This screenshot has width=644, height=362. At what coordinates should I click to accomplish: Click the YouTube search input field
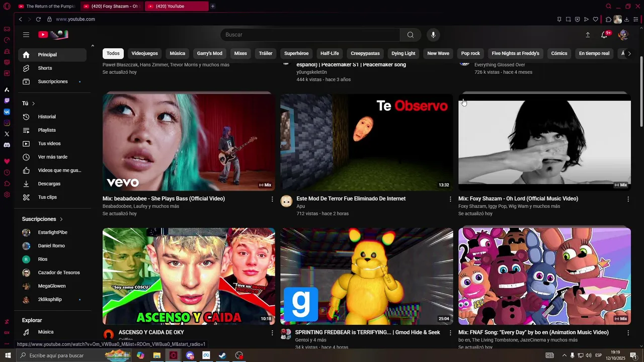point(310,35)
